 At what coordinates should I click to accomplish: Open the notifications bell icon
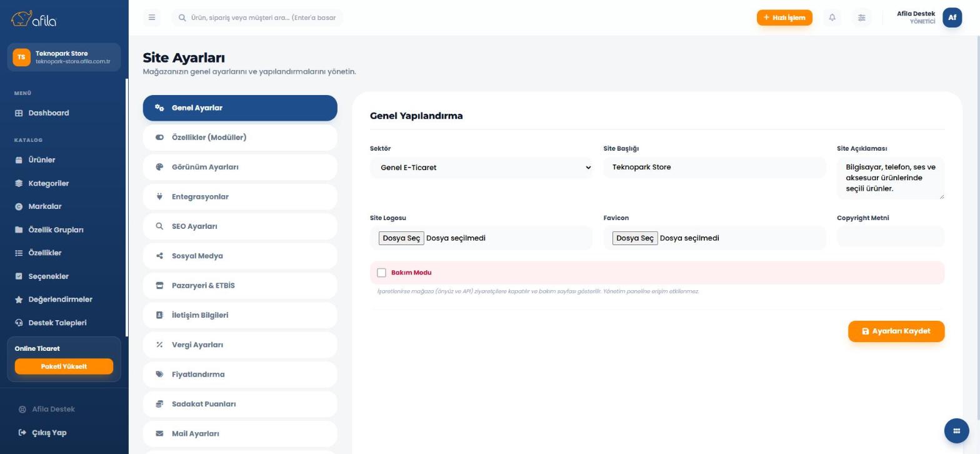832,18
